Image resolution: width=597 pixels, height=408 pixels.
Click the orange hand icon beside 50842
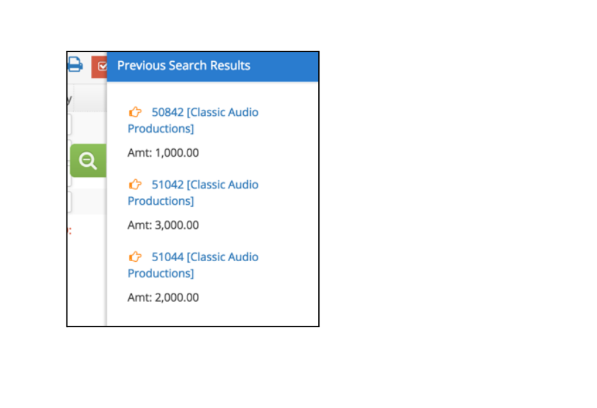(135, 112)
